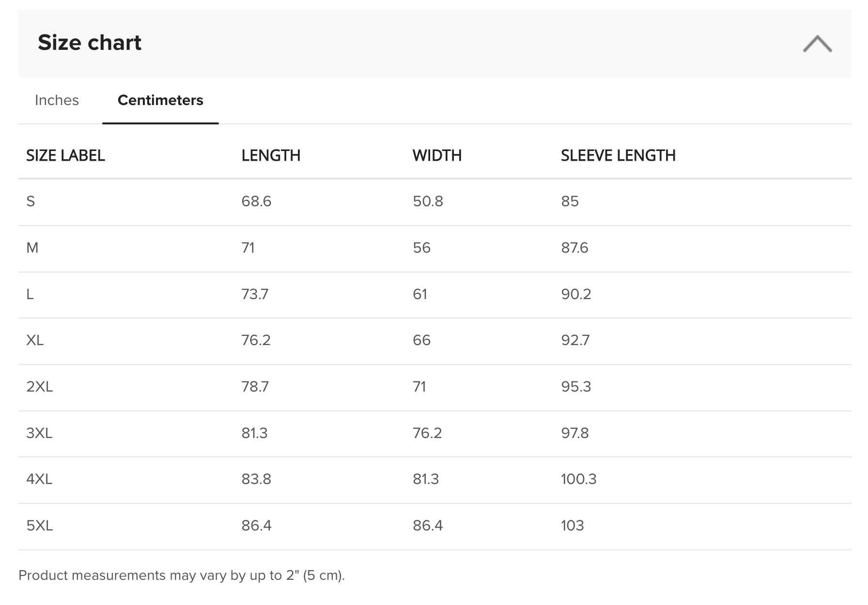Click the WIDTH column header
Image resolution: width=868 pixels, height=605 pixels.
[x=437, y=155]
